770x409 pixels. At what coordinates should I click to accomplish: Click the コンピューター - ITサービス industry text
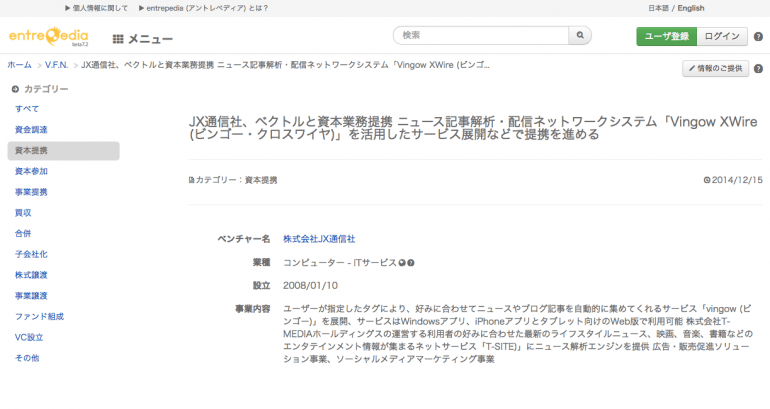point(339,263)
